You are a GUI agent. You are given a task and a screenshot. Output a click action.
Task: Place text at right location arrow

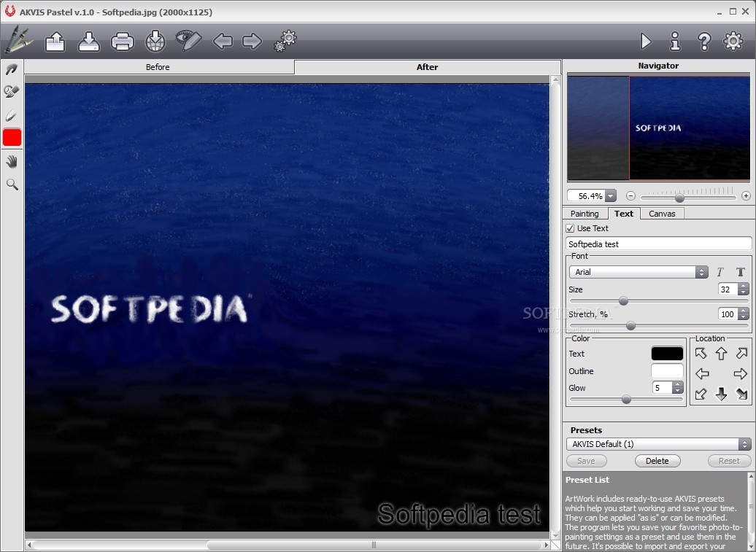(740, 373)
